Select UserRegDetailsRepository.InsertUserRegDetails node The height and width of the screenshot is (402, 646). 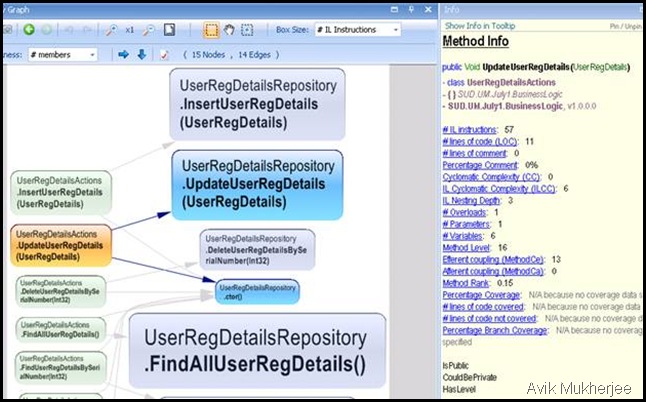(x=257, y=104)
